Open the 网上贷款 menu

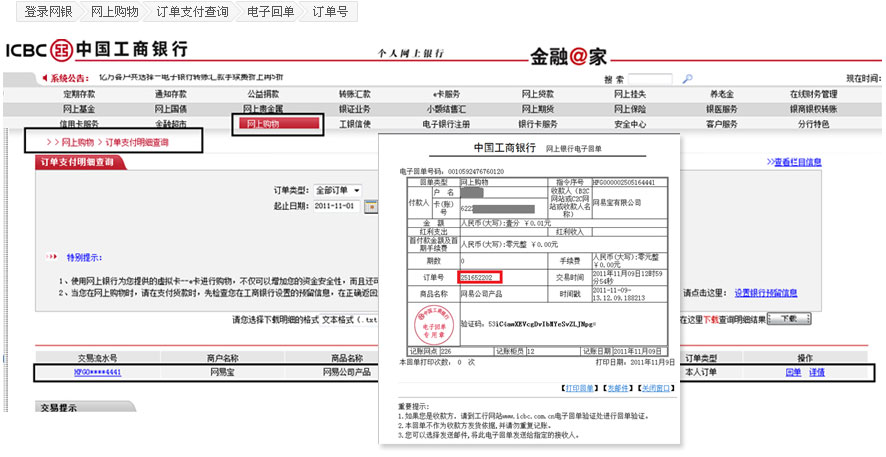(x=538, y=94)
